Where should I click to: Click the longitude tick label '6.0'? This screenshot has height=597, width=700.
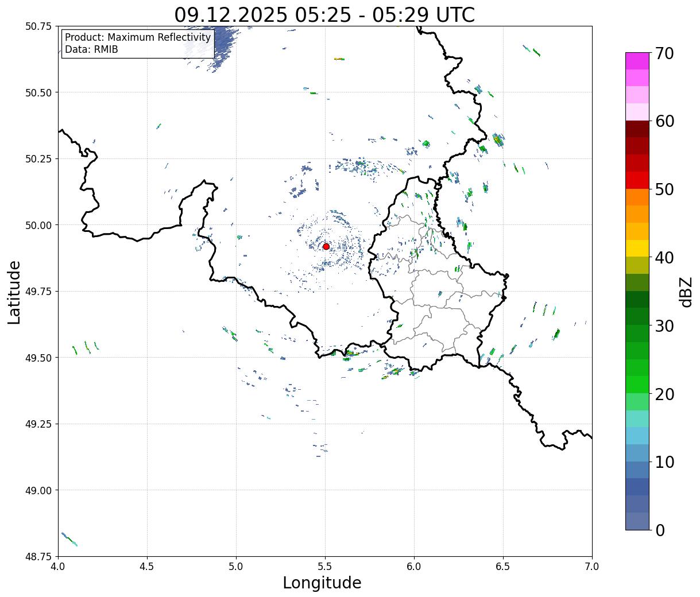pos(414,566)
